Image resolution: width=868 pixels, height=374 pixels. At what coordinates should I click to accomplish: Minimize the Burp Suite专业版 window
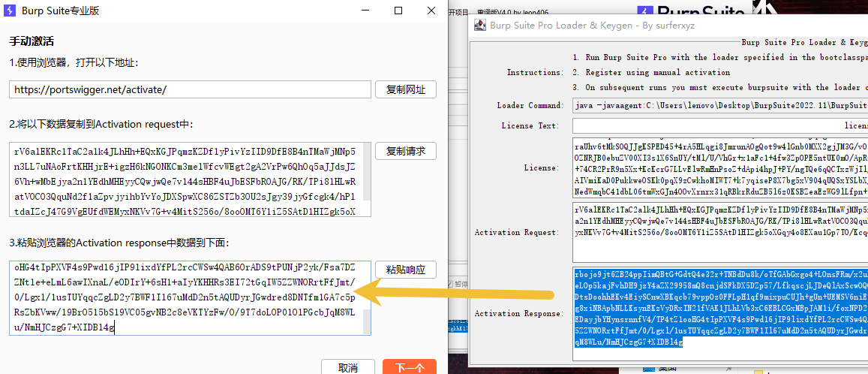(x=365, y=11)
